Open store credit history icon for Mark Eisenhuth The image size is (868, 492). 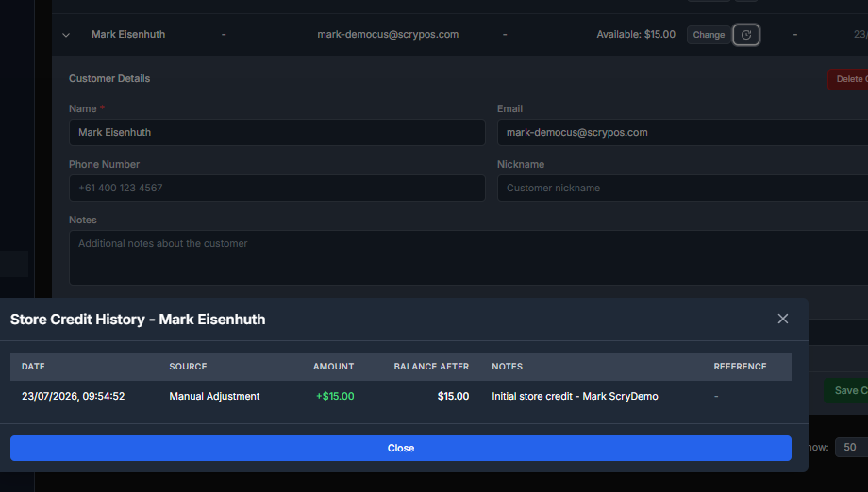[745, 35]
